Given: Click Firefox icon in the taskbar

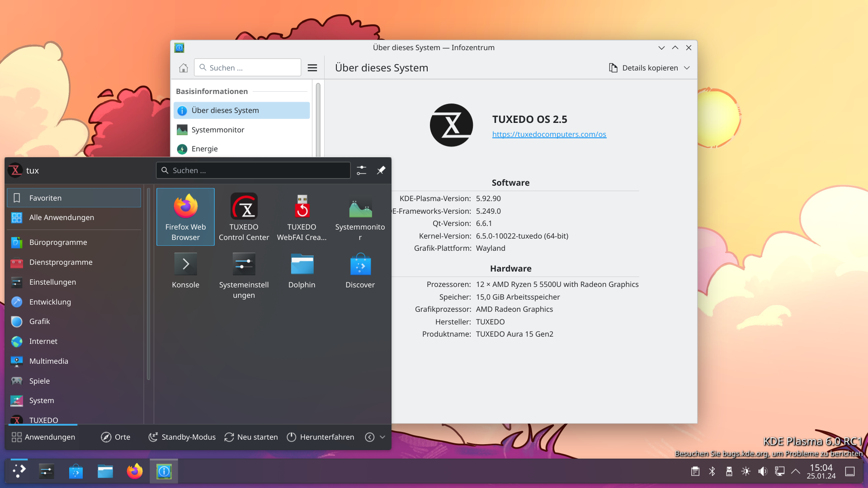Looking at the screenshot, I should coord(134,472).
